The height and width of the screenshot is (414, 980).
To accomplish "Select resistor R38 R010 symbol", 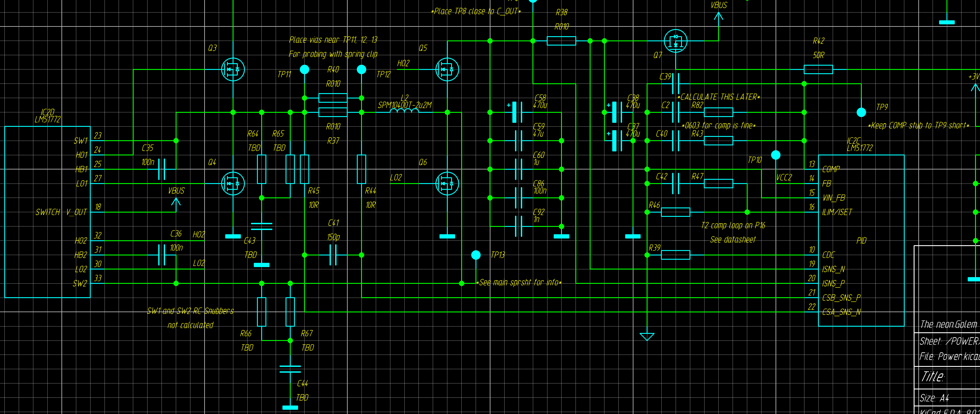I will pos(561,41).
